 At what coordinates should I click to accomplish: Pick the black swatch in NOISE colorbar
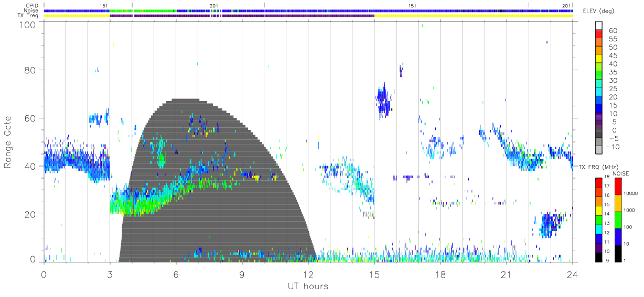618,254
